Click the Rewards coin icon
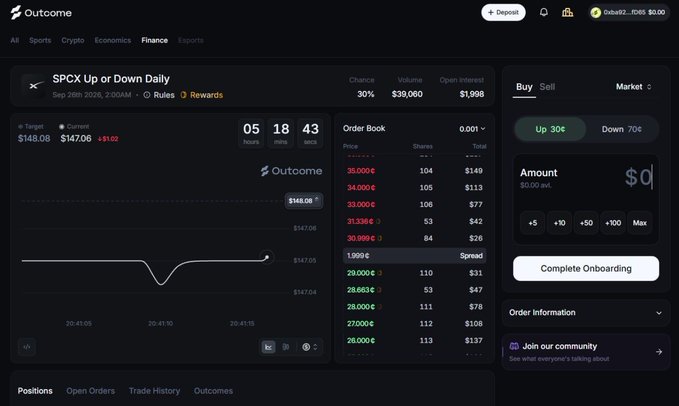The width and height of the screenshot is (679, 406). click(183, 95)
